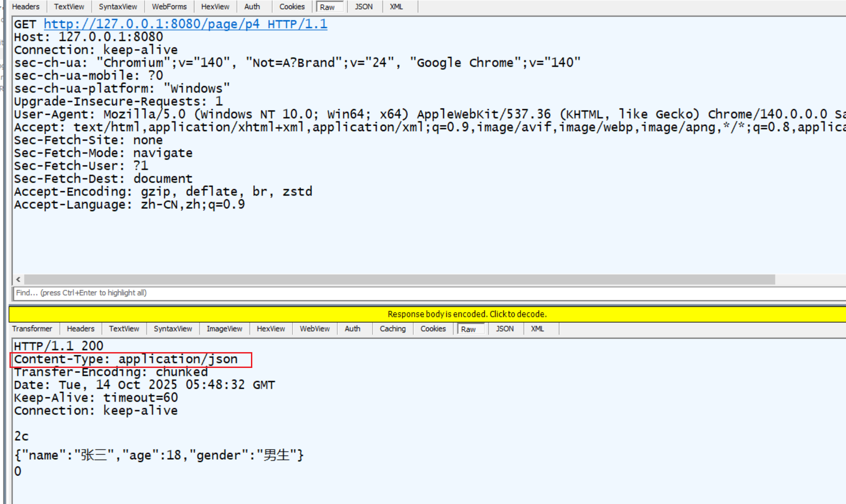Click the Accept-Encoding header line

point(163,191)
